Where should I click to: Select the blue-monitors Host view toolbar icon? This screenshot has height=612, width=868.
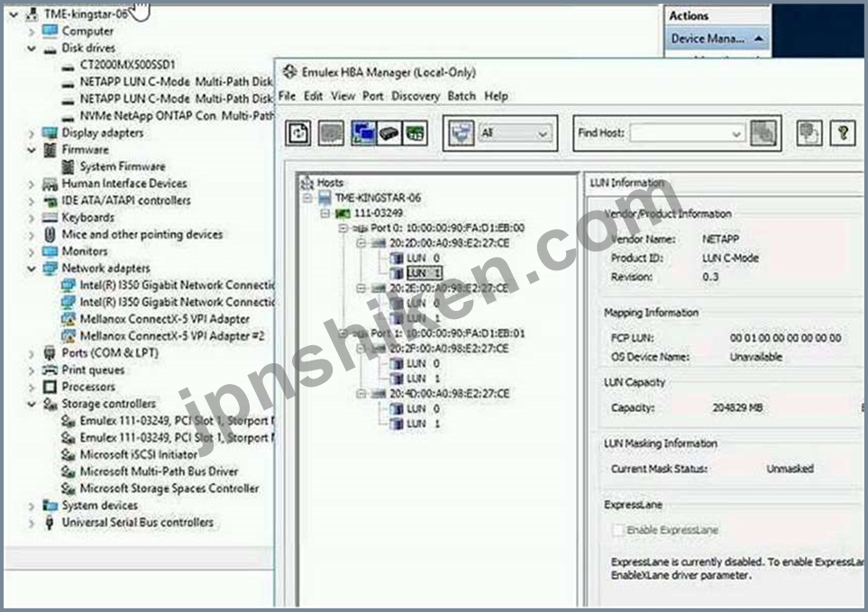pos(363,132)
